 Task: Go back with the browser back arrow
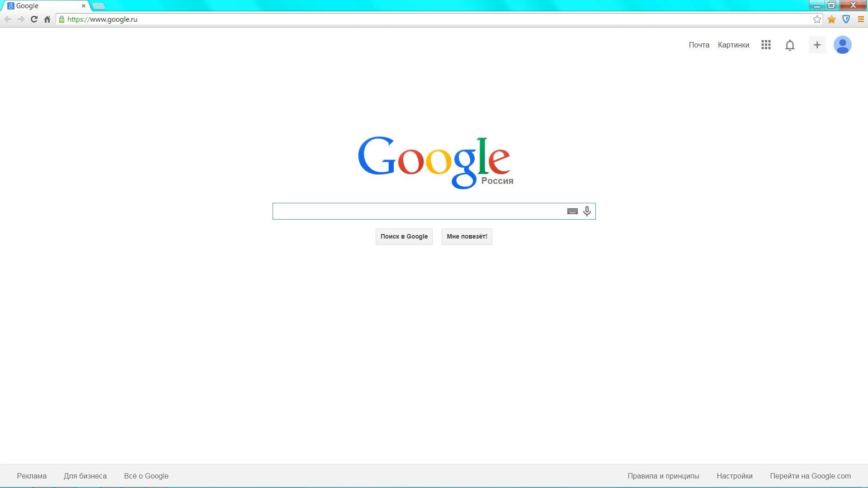(x=8, y=19)
